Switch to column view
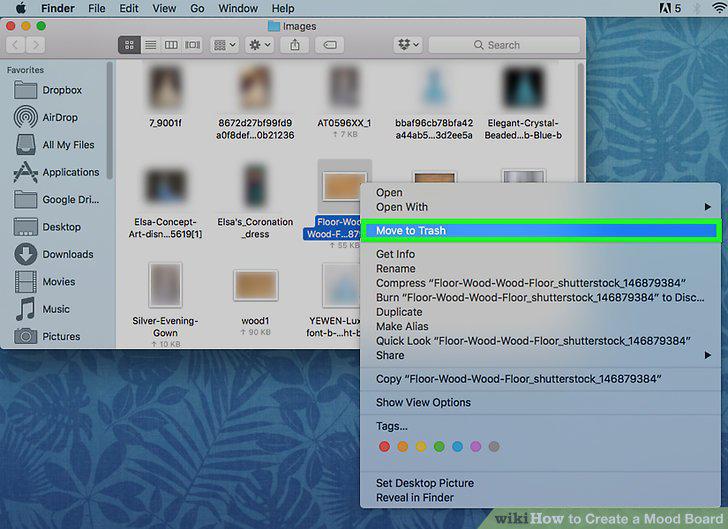 tap(171, 45)
